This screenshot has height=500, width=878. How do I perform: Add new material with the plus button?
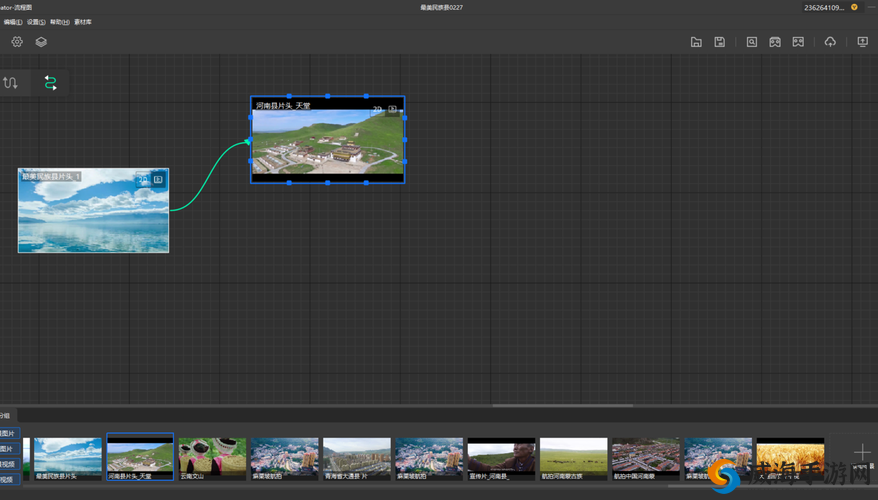coord(862,452)
